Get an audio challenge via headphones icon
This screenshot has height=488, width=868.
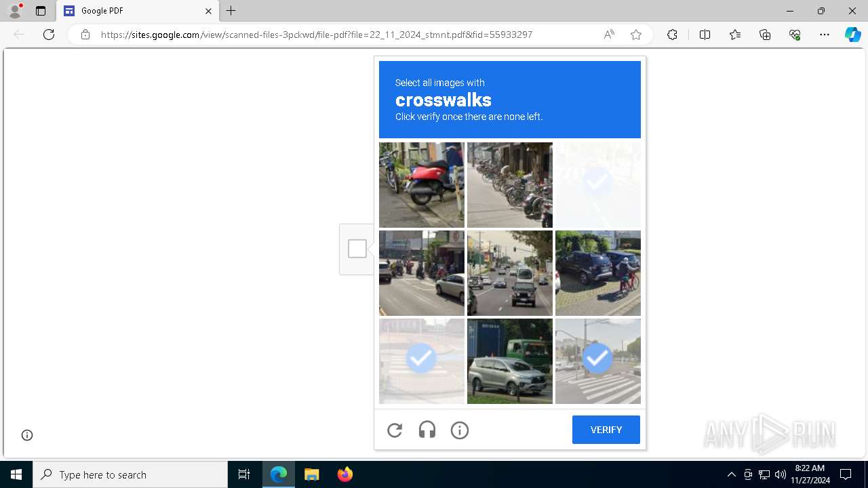pyautogui.click(x=427, y=430)
